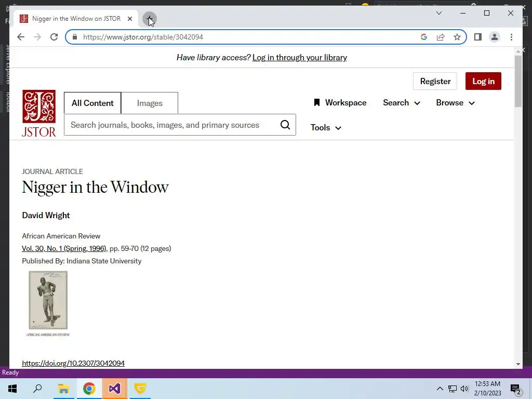
Task: Click the author name David Wright
Action: (46, 216)
